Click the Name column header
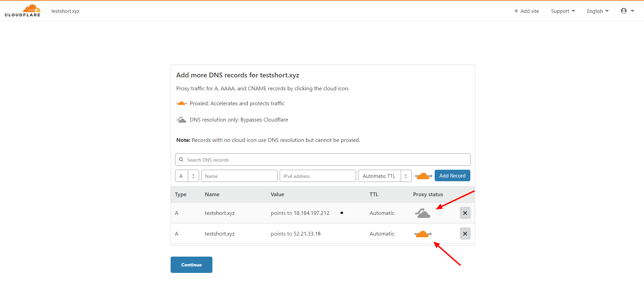 coord(212,194)
